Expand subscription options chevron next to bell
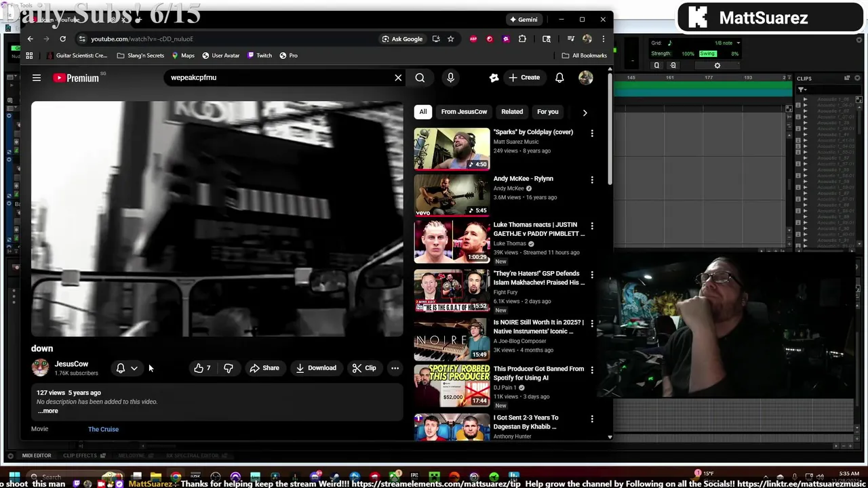The image size is (868, 488). [134, 368]
